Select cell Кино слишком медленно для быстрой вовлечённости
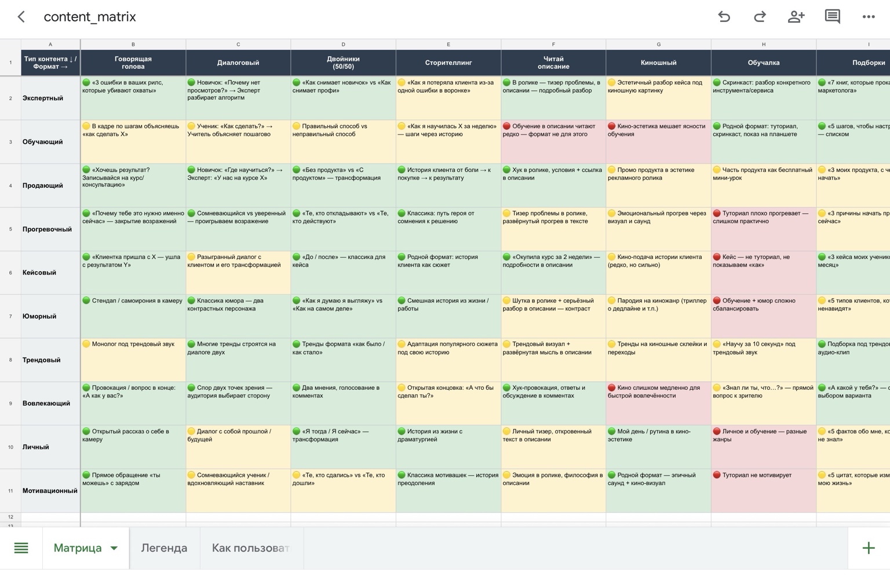890x588 pixels. pyautogui.click(x=658, y=403)
